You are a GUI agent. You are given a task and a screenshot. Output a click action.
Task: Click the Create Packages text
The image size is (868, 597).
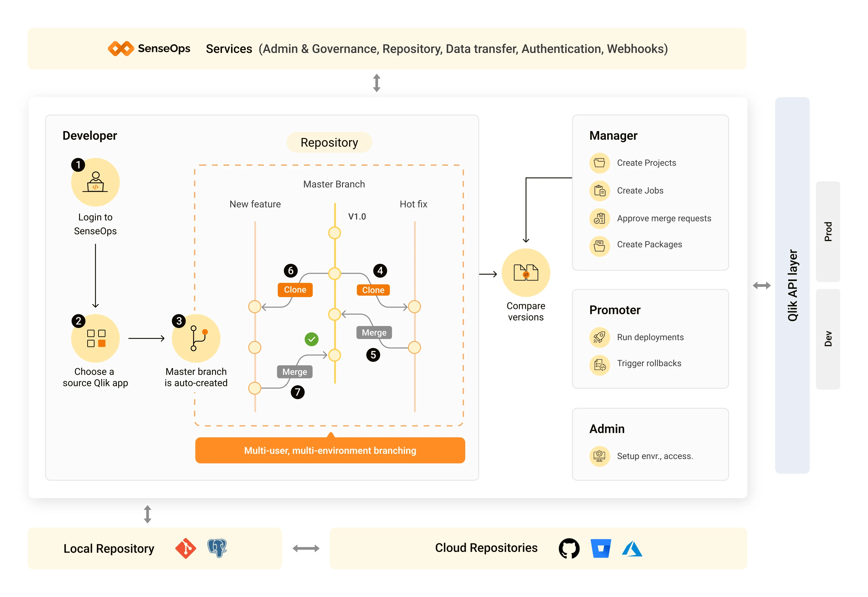649,245
